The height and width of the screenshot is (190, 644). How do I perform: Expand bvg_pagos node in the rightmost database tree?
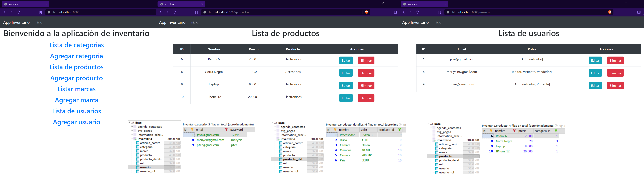[431, 132]
